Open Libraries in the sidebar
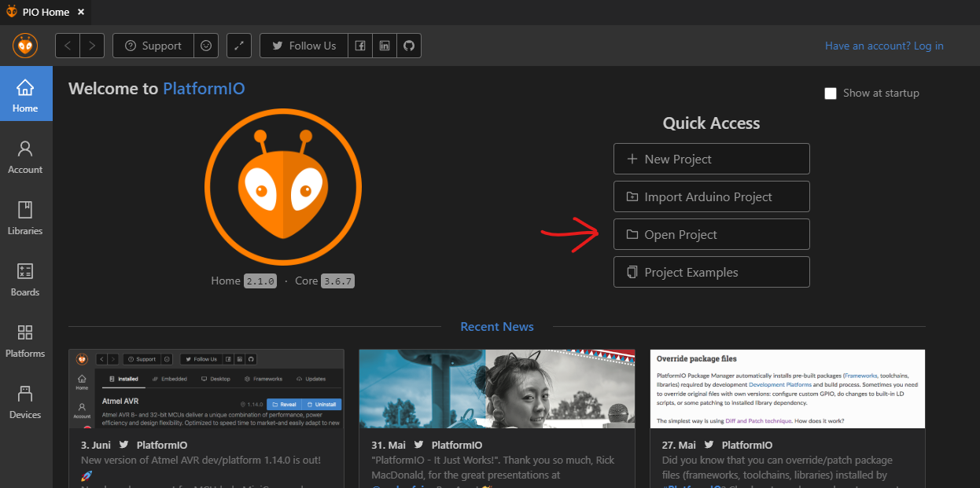The width and height of the screenshot is (980, 488). pyautogui.click(x=25, y=218)
